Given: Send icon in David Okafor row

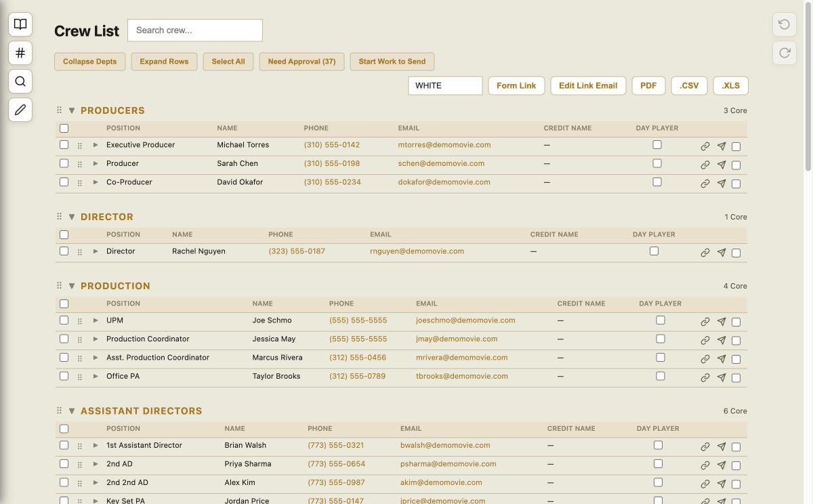Looking at the screenshot, I should [x=722, y=184].
